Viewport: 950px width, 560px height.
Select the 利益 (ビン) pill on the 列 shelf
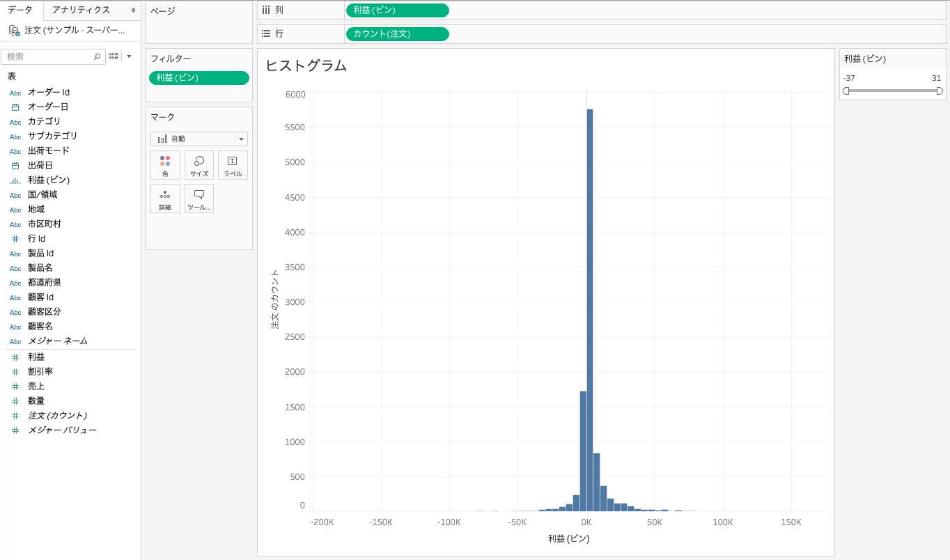click(397, 10)
